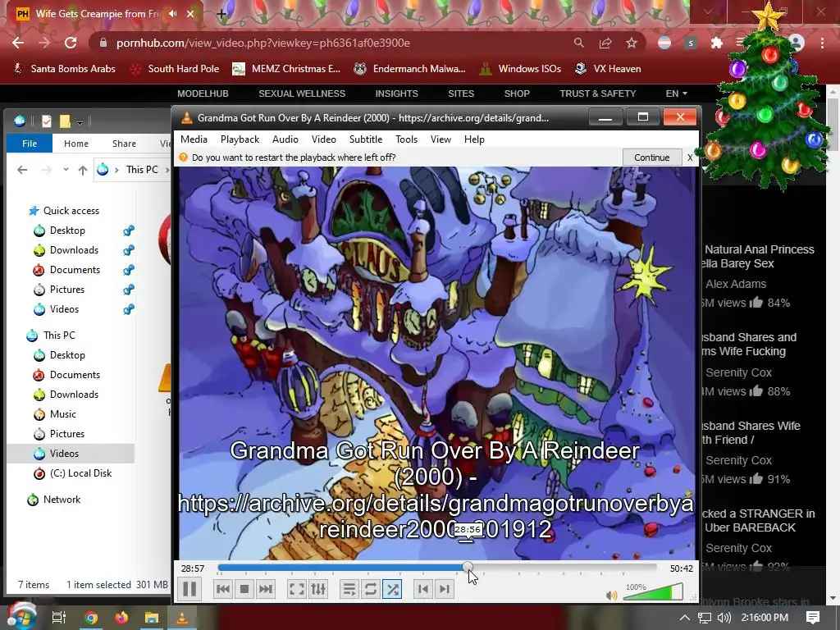Open VLC Help menu
Screen dimensions: 840x630
[x=474, y=139]
